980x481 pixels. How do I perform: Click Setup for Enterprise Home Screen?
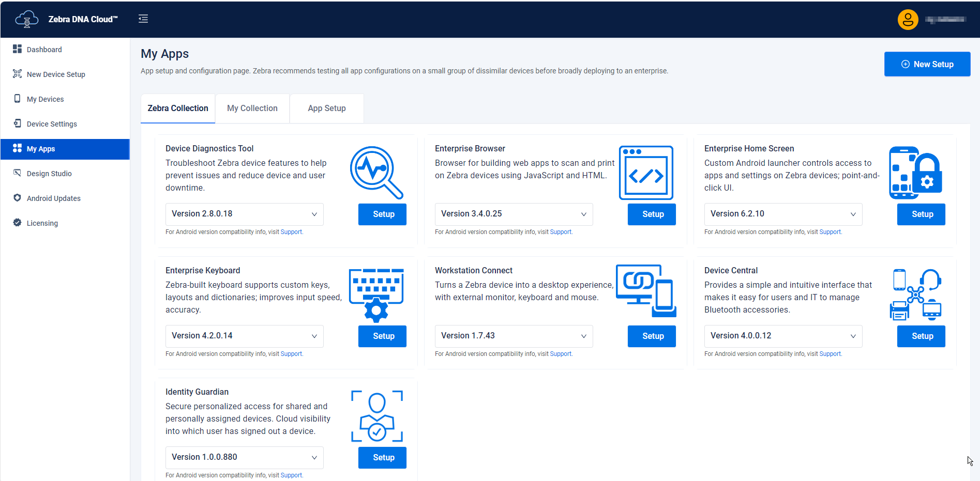point(921,214)
